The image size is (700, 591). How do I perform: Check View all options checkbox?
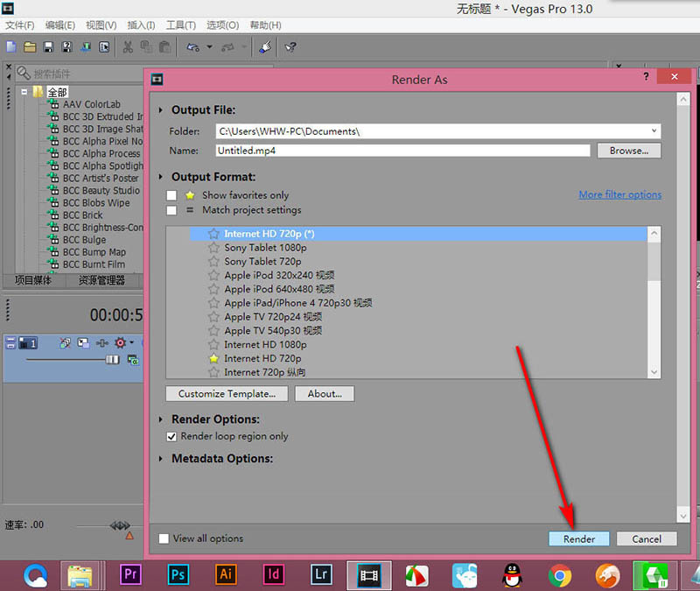[x=164, y=538]
